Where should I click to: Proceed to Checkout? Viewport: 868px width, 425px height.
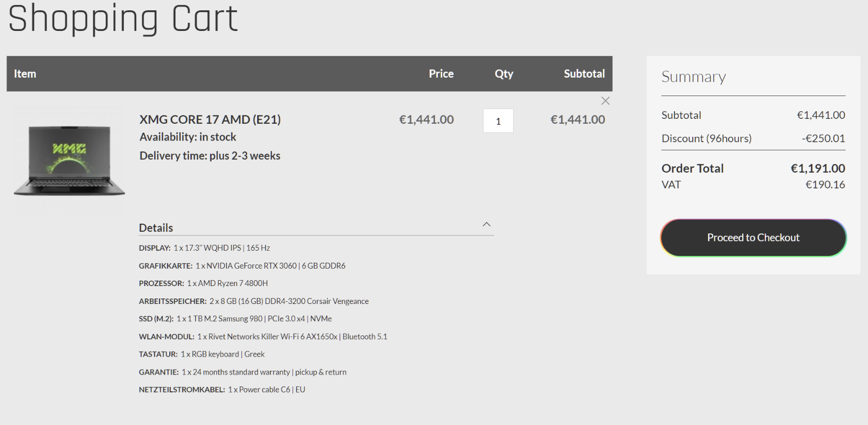753,238
